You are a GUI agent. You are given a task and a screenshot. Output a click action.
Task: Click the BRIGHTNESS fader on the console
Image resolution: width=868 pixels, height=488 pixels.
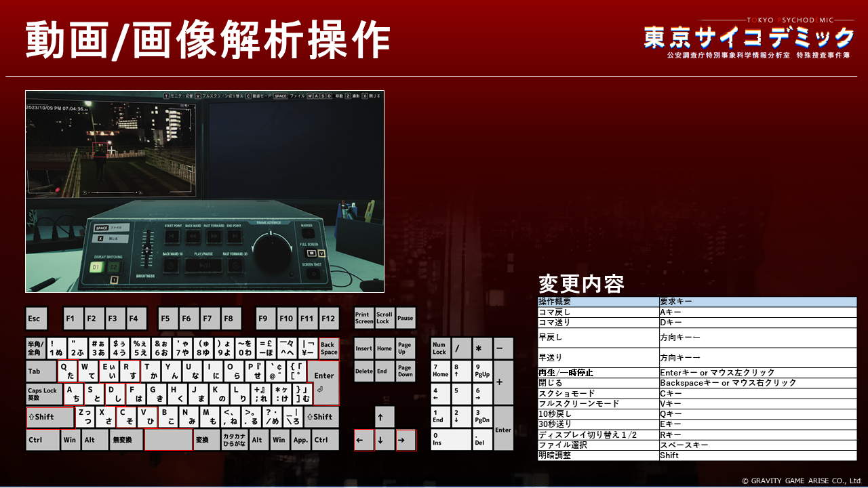[147, 249]
